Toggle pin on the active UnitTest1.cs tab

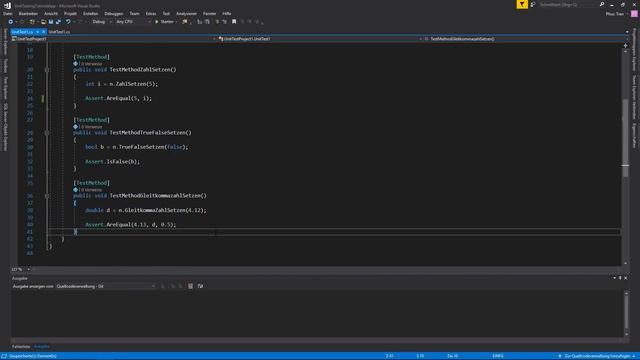point(37,31)
